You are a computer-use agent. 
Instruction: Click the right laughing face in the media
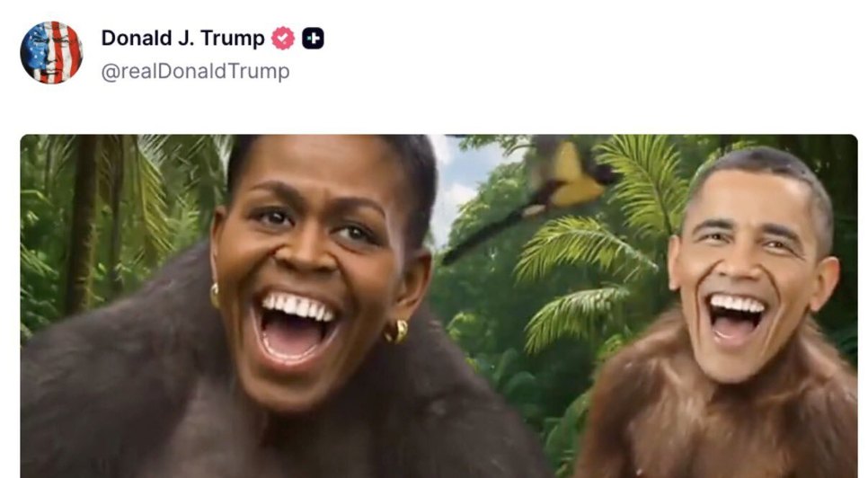753,271
